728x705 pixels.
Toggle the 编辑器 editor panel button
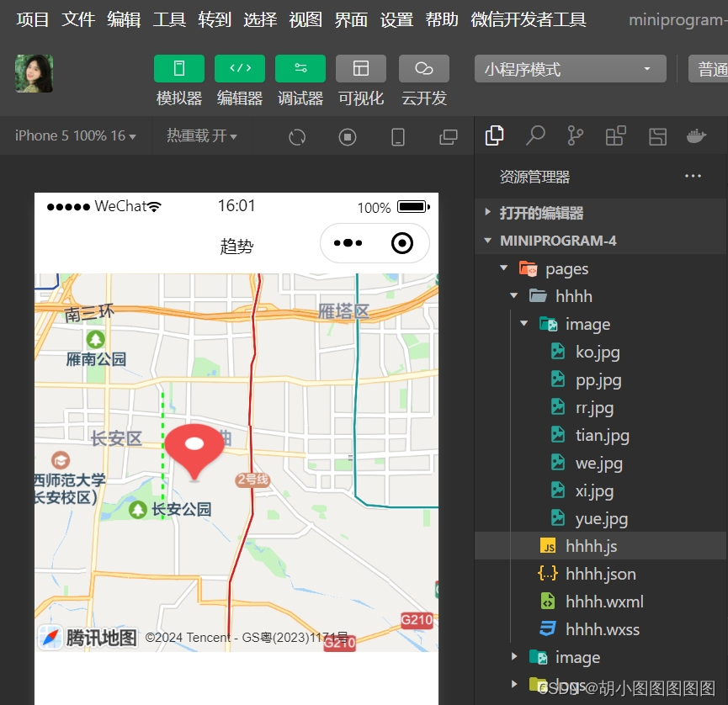240,68
